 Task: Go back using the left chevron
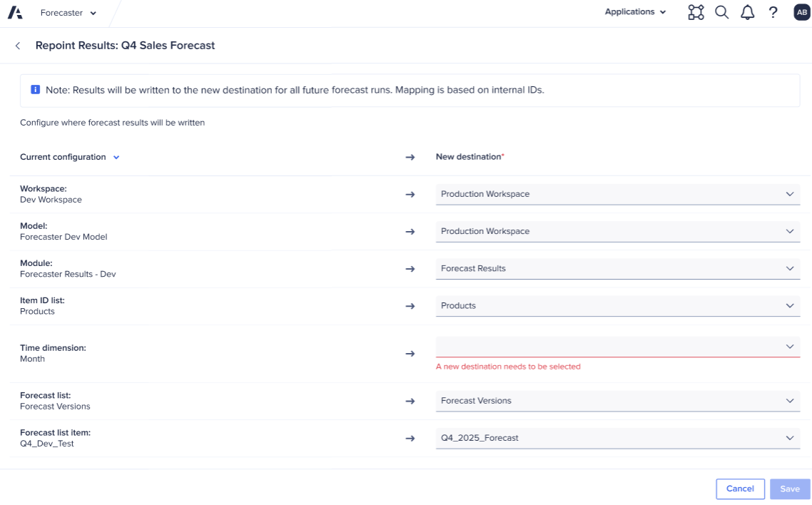18,46
